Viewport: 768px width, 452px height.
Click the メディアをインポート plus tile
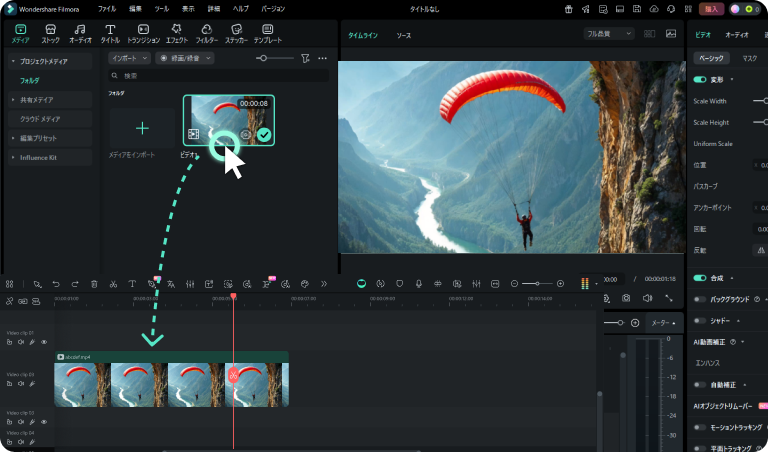click(142, 128)
